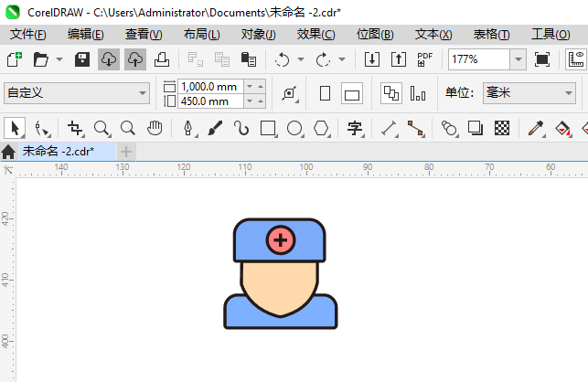Open the 位图(B) menu
Viewport: 588px width, 382px height.
coord(375,35)
